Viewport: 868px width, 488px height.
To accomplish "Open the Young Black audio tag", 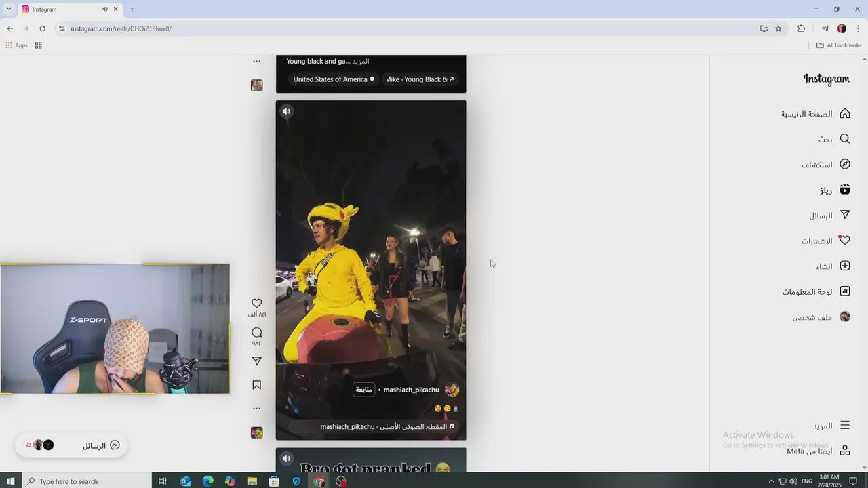I will click(420, 79).
